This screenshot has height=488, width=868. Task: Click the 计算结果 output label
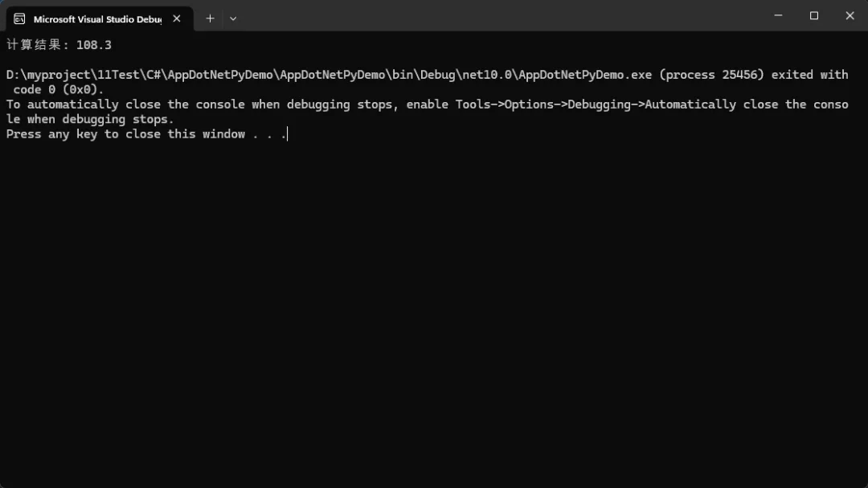[33, 45]
